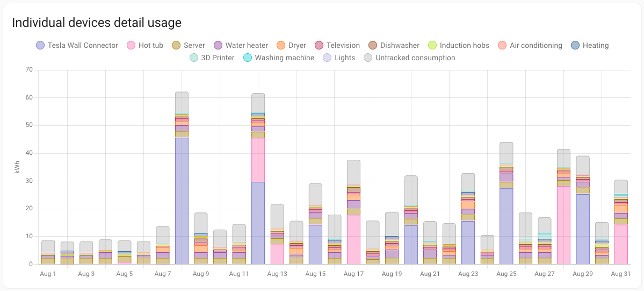
Task: Click the Dryer orange legend circle
Action: tap(281, 45)
